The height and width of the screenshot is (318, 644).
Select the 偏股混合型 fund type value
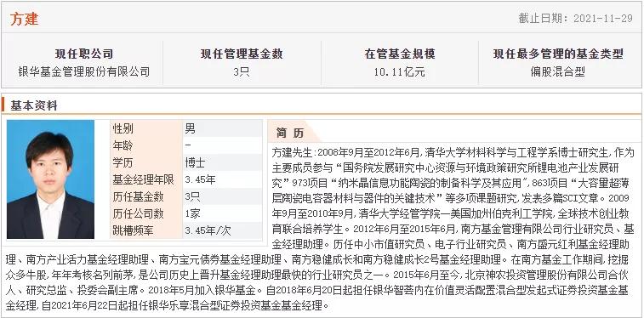pos(558,71)
